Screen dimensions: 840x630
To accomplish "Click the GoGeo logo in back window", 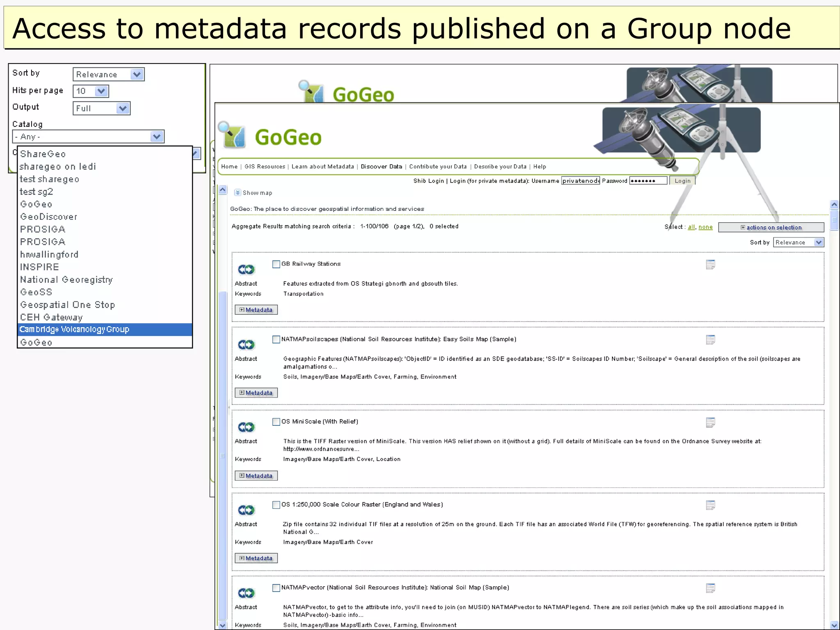I will (x=347, y=91).
